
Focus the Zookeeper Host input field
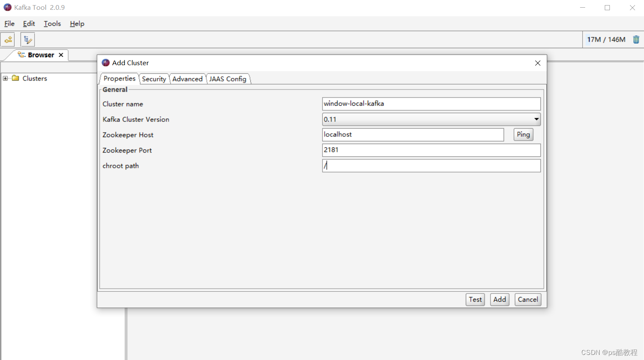click(413, 135)
